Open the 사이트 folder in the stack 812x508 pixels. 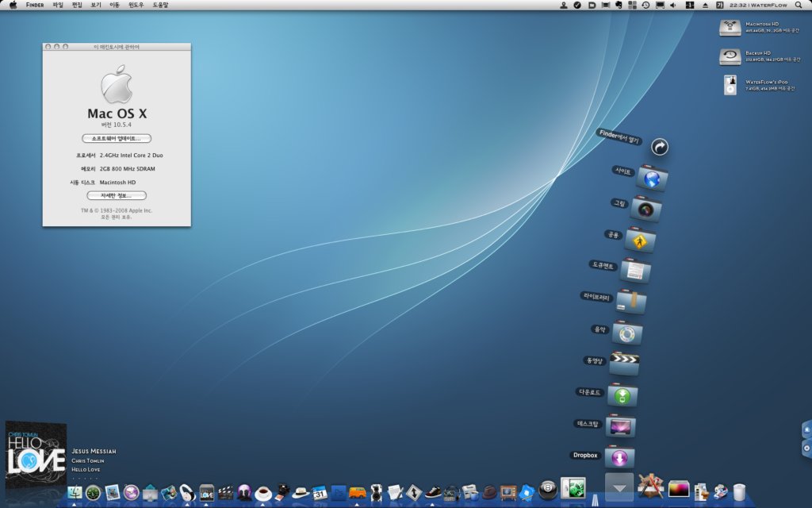coord(652,179)
